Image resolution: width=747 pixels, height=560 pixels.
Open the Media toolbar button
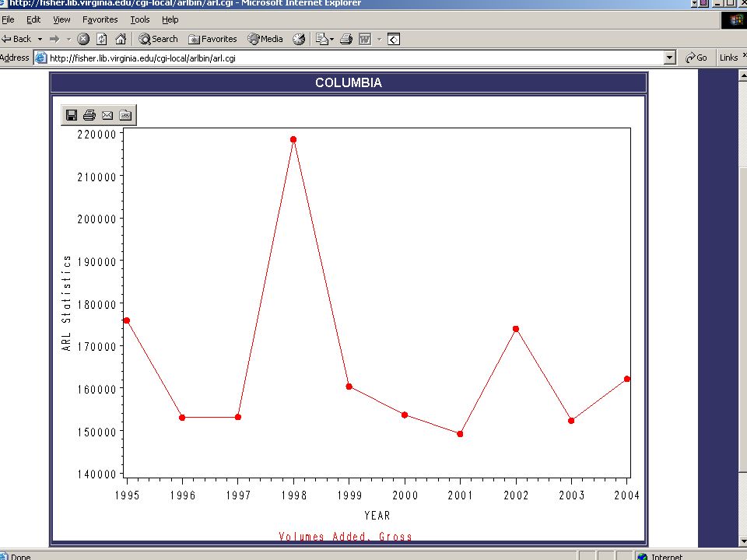click(x=265, y=39)
